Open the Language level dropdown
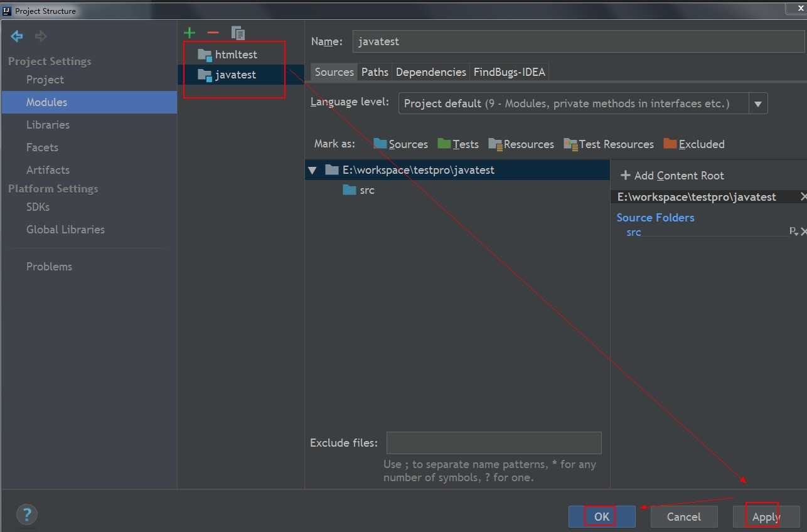807x532 pixels. pyautogui.click(x=758, y=104)
